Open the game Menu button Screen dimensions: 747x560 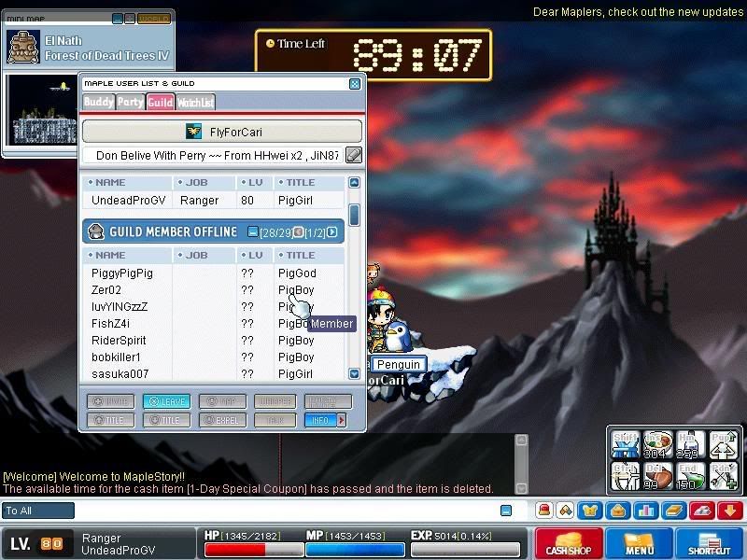click(x=639, y=543)
